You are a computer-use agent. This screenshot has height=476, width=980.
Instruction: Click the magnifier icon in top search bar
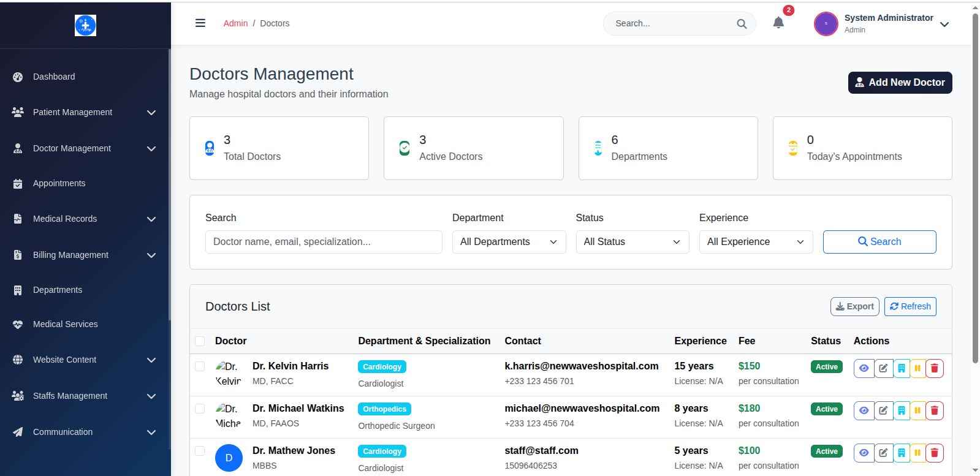(x=742, y=24)
